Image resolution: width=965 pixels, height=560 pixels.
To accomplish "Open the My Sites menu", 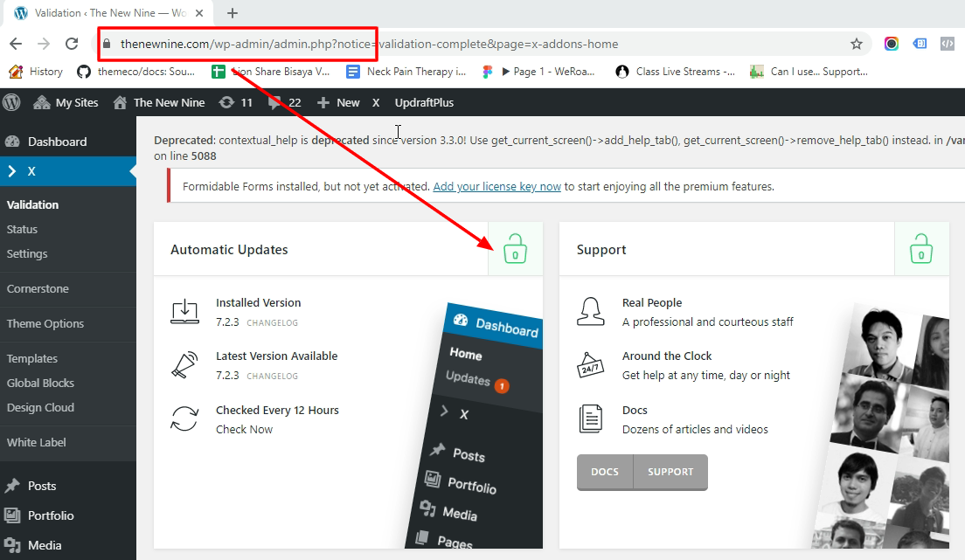I will [x=66, y=102].
